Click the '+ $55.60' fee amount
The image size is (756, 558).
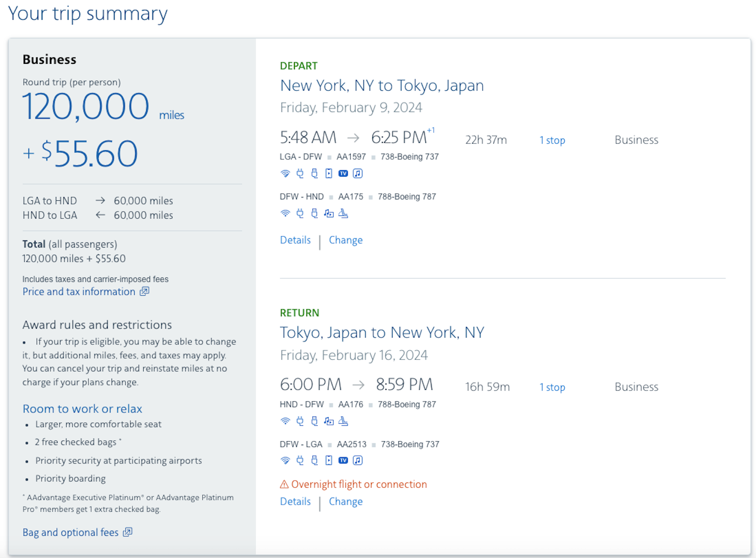[80, 154]
